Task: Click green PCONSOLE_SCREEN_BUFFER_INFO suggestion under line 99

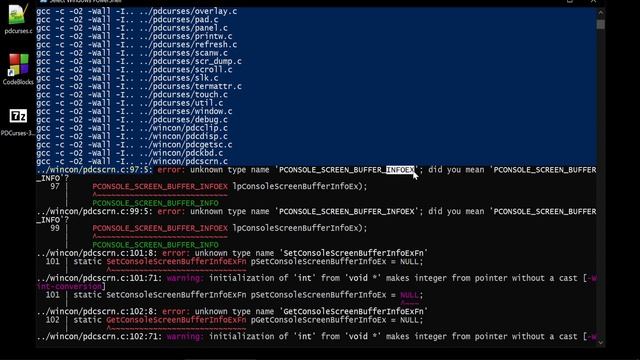Action: click(x=156, y=245)
